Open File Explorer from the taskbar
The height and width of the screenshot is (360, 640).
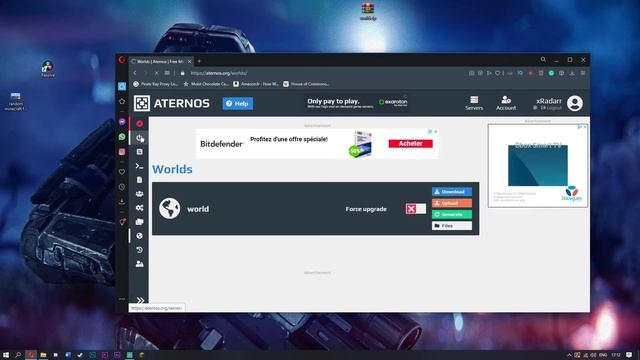(x=43, y=355)
